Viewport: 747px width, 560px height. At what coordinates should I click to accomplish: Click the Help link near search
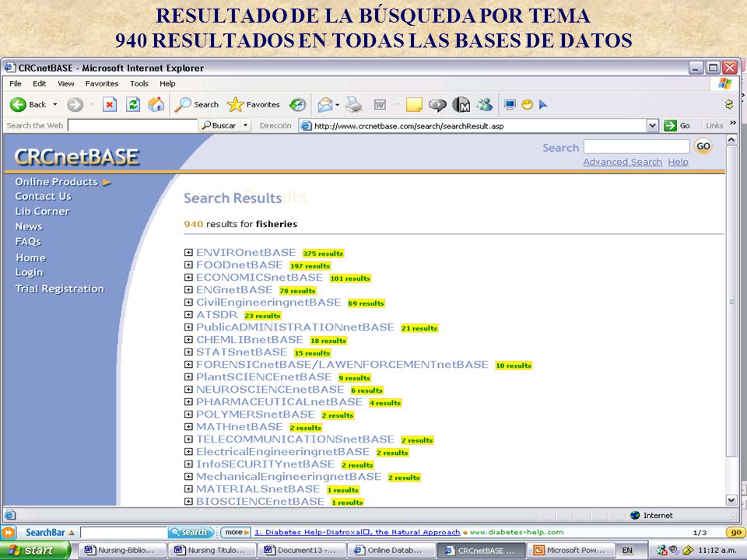click(678, 162)
